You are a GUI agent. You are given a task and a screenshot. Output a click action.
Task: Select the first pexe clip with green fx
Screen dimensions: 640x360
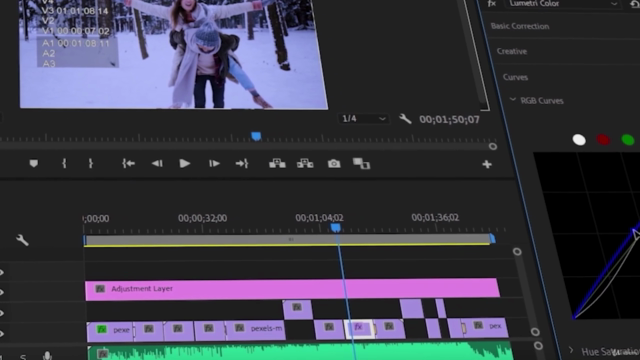click(x=110, y=330)
